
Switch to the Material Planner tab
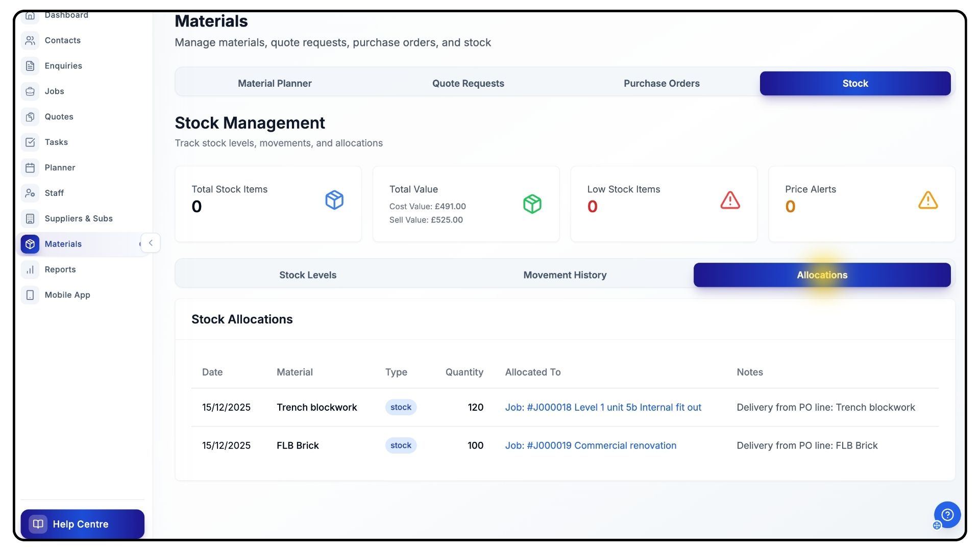point(275,84)
